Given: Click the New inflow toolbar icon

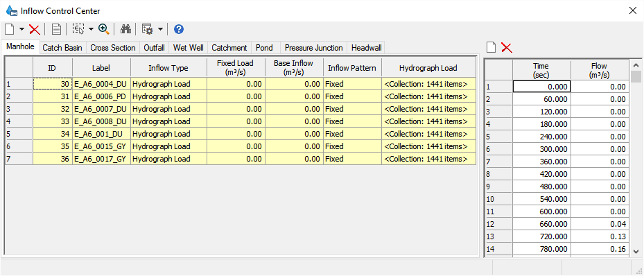Looking at the screenshot, I should click(10, 29).
